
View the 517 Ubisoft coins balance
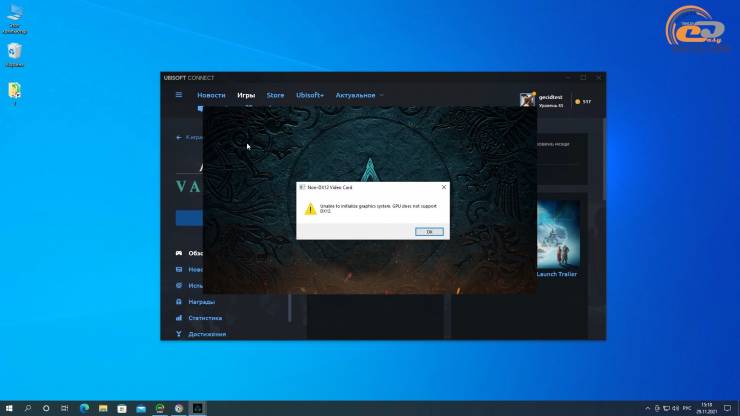583,102
